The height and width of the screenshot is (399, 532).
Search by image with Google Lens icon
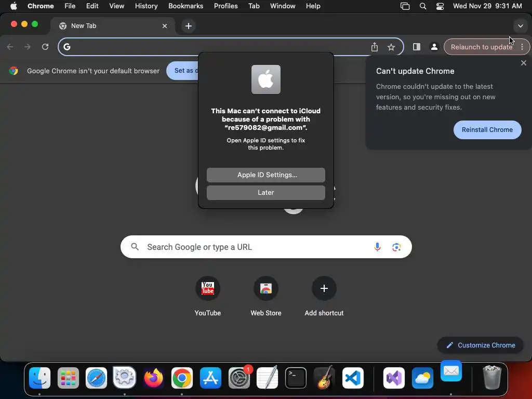coord(396,247)
